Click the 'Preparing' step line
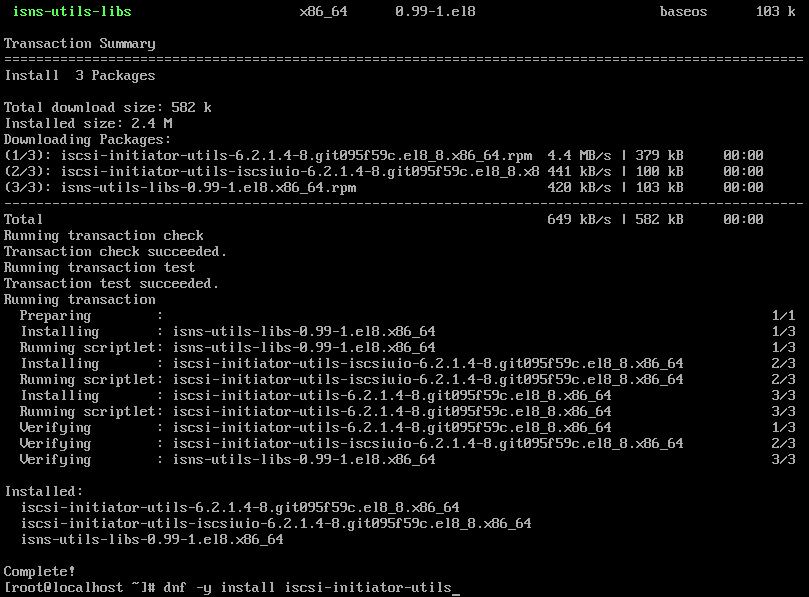Viewport: 809px width, 597px height. pyautogui.click(x=408, y=315)
